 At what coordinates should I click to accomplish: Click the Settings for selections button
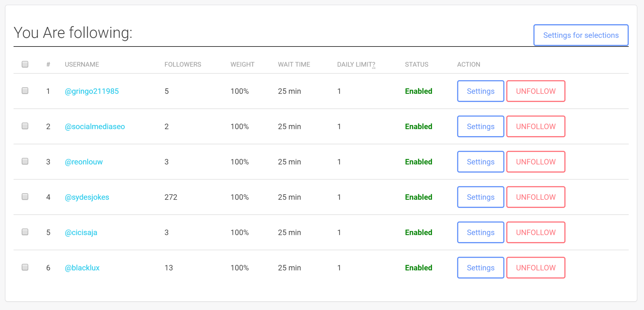[581, 35]
